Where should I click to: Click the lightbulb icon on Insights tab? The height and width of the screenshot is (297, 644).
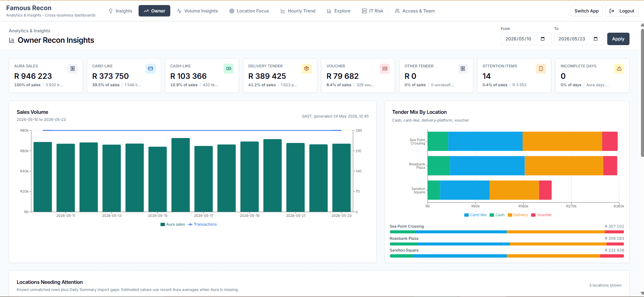tap(111, 11)
